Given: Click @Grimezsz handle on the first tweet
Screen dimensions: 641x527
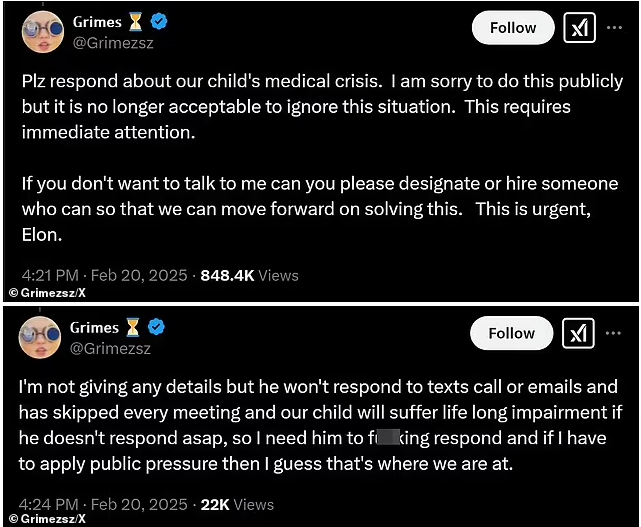Looking at the screenshot, I should (x=113, y=43).
